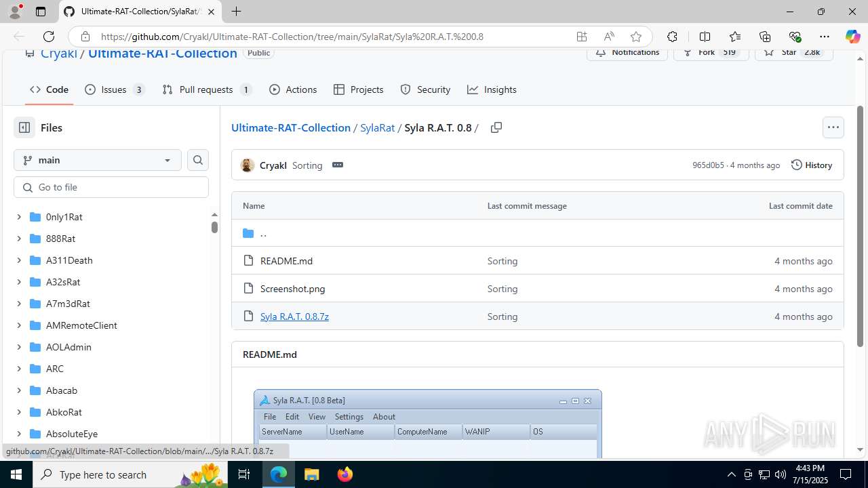
Task: Click the browser back arrow
Action: (x=19, y=37)
